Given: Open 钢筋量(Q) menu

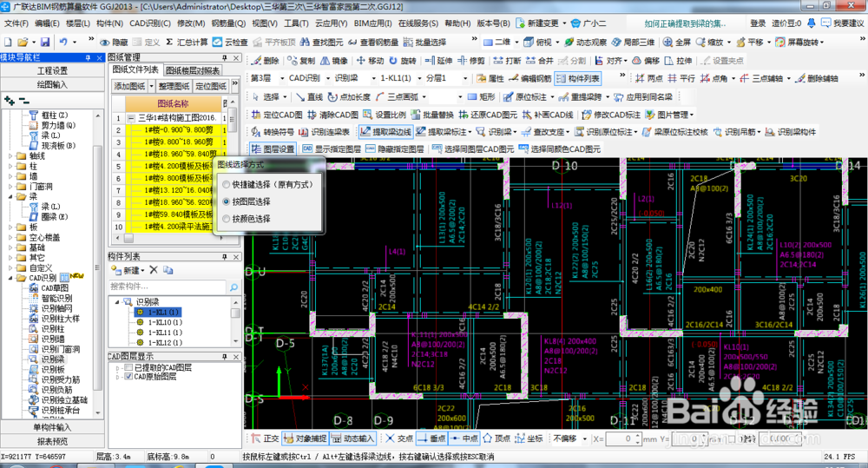Looking at the screenshot, I should 228,23.
